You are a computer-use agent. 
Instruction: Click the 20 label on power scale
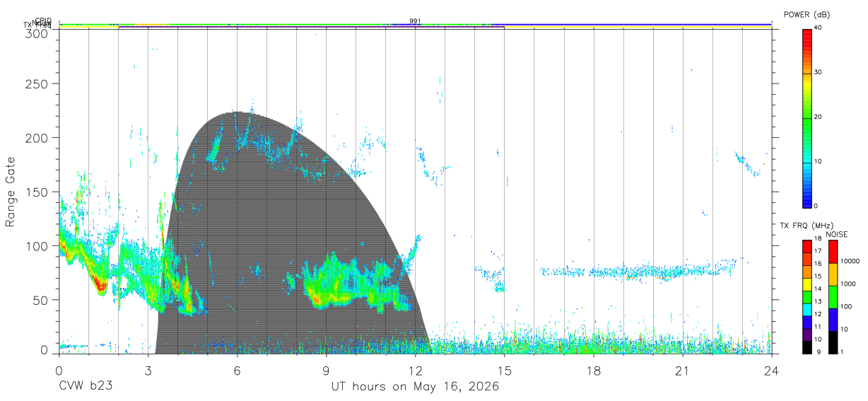[819, 117]
